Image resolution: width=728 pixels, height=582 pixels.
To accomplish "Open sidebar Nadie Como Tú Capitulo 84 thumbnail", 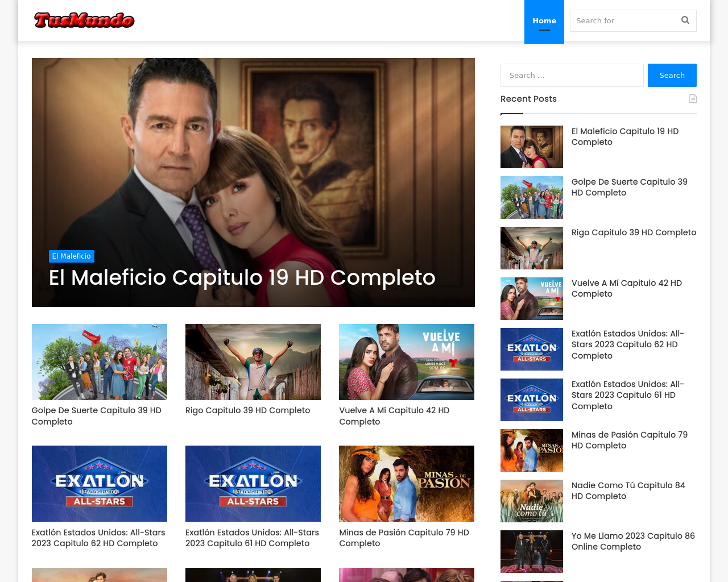I will [532, 501].
